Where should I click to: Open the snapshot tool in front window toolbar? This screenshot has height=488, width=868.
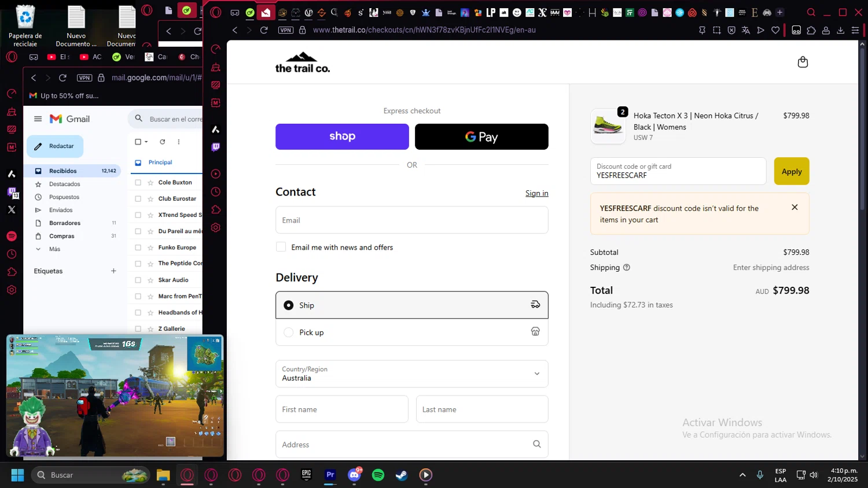pos(717,30)
